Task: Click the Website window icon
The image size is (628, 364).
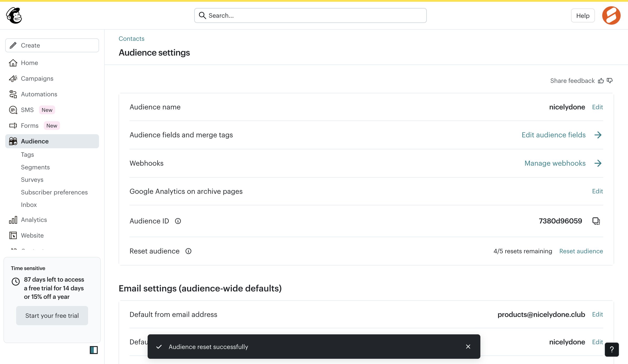Action: (x=13, y=236)
